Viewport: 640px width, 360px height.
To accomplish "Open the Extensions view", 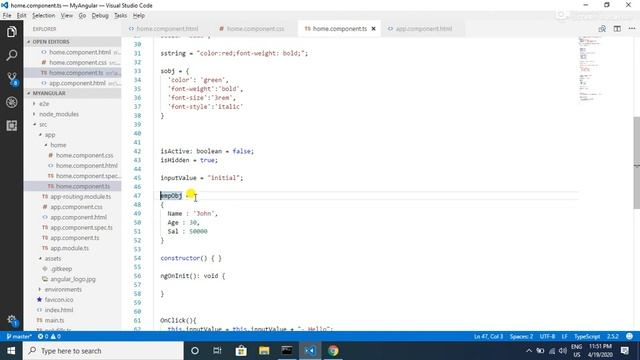I will pyautogui.click(x=11, y=125).
